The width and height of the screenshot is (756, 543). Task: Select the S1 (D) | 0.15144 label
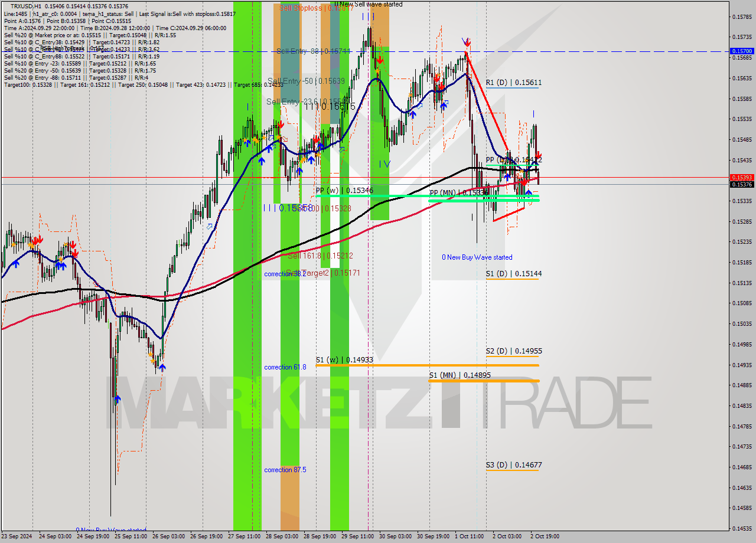(513, 274)
